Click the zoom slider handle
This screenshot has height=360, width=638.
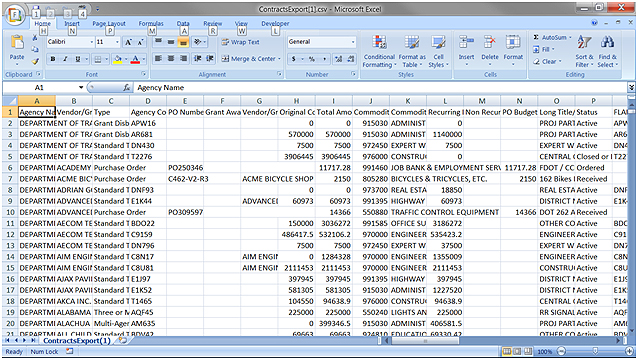(595, 351)
